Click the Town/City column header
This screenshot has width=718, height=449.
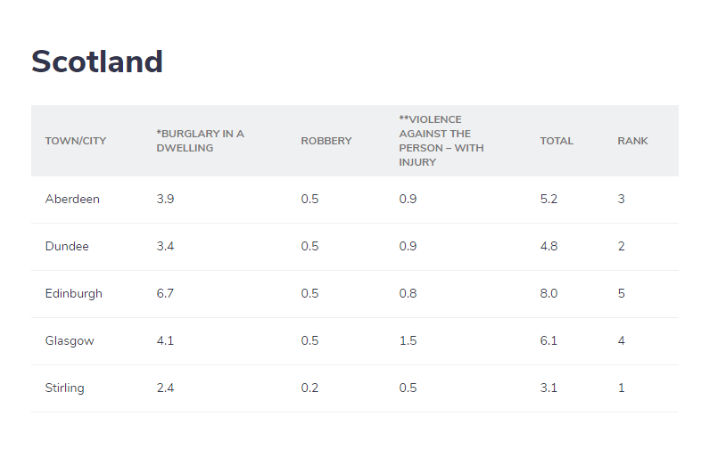(x=75, y=141)
